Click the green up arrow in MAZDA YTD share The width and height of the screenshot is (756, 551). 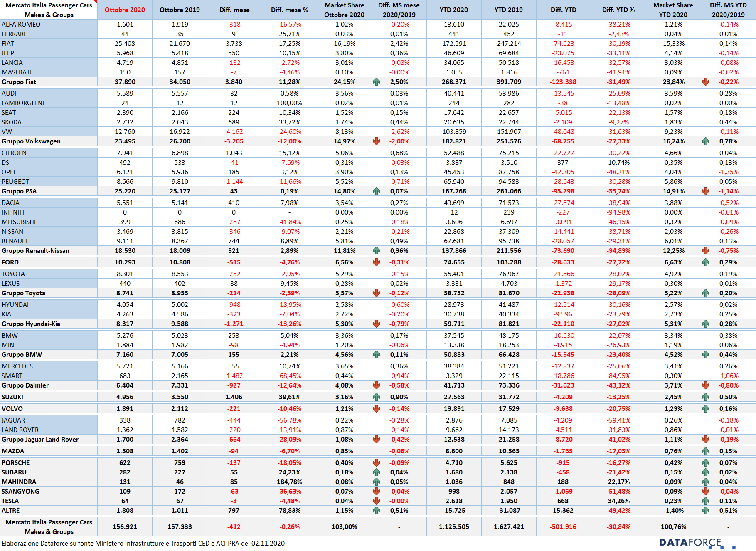tap(706, 451)
